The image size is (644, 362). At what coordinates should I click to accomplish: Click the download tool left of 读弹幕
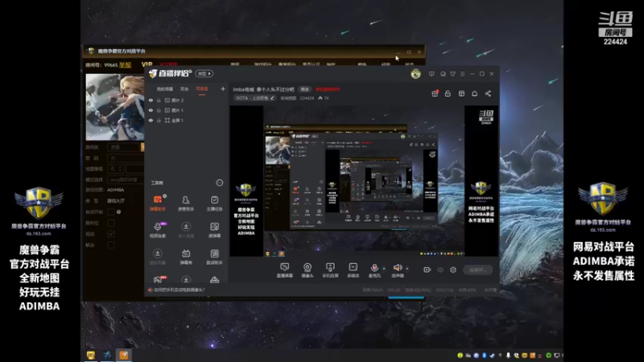click(186, 229)
